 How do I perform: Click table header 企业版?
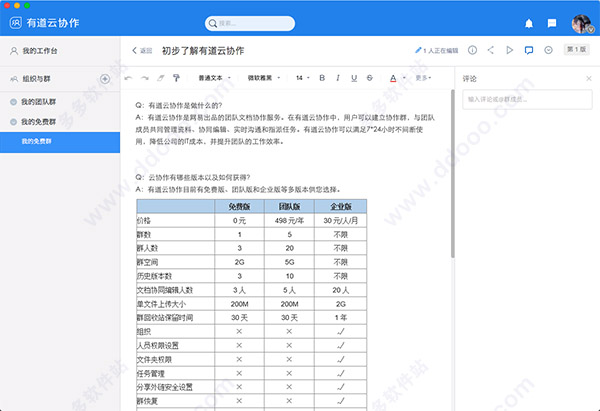341,207
